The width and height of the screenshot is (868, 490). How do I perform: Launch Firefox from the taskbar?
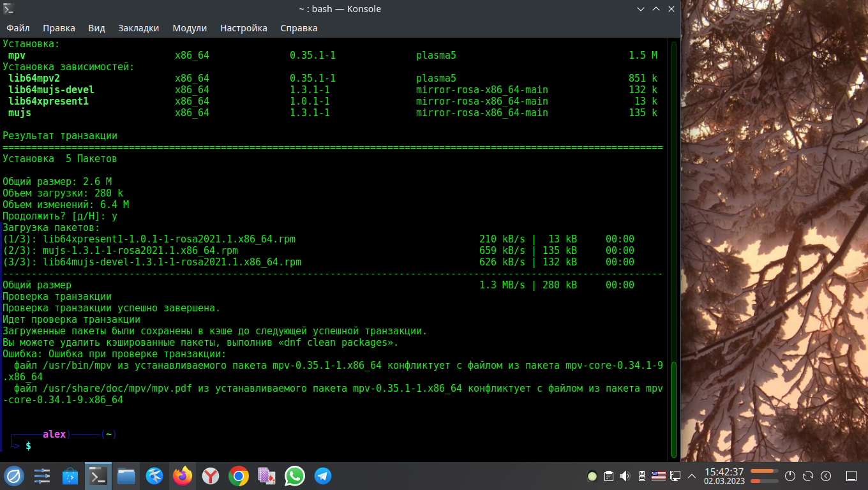[183, 476]
